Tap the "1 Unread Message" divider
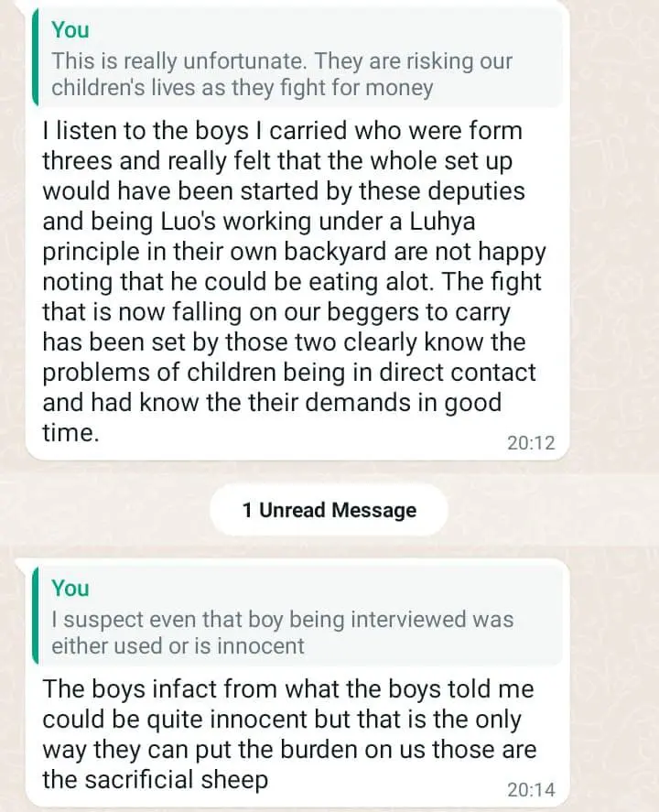Image resolution: width=659 pixels, height=812 pixels. (329, 510)
